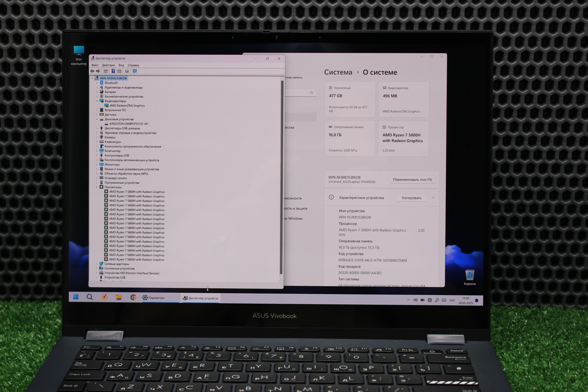This screenshot has height=392, width=588.
Task: Click the Update driver toolbar icon
Action: [127, 71]
